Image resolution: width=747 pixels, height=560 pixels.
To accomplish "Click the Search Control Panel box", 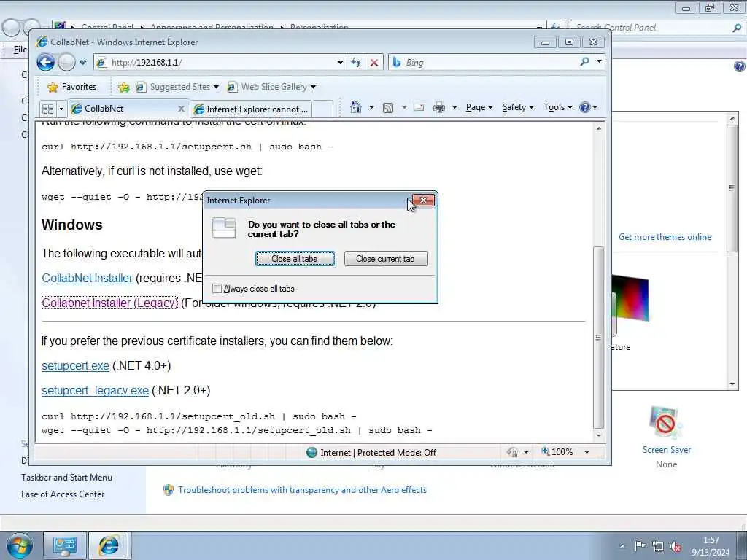I will (x=651, y=28).
